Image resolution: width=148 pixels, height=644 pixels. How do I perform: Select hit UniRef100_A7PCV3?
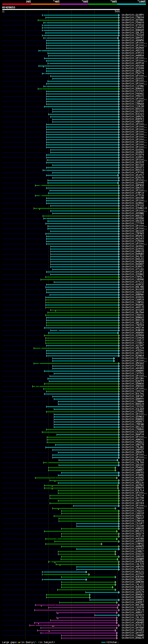click(133, 53)
